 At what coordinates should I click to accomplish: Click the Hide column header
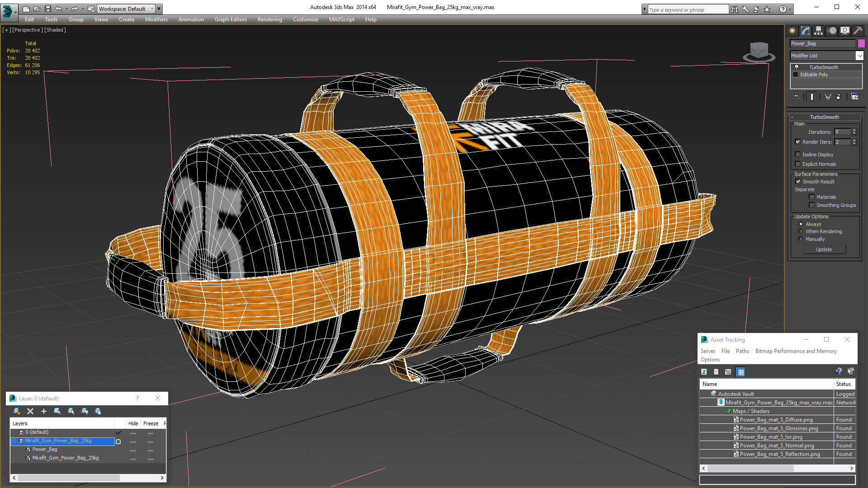point(133,423)
